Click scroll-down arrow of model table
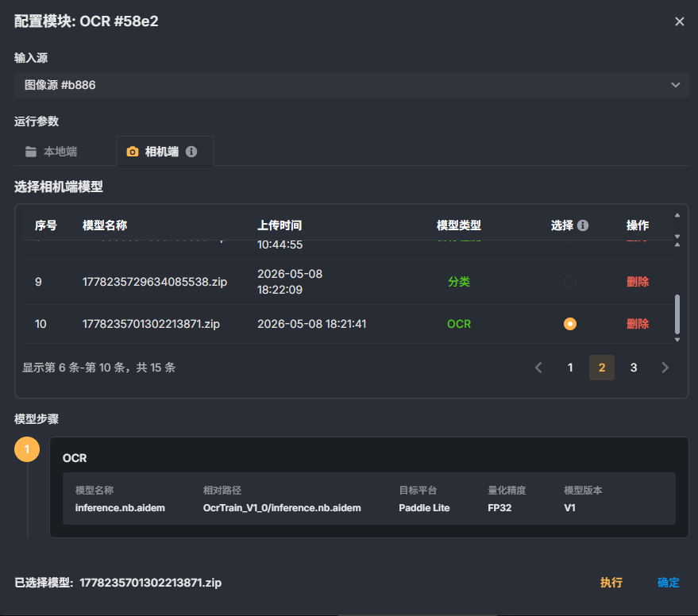Screen dimensions: 698x616 (677, 340)
